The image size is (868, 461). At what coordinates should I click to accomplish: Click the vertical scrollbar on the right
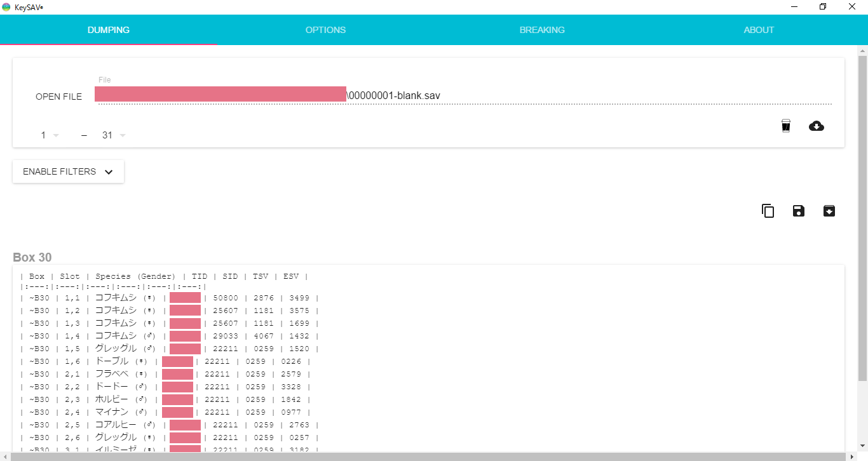(862, 216)
